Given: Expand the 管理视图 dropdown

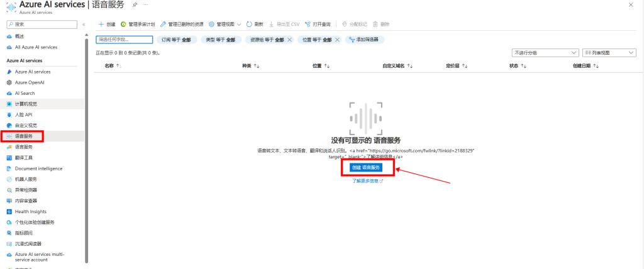Looking at the screenshot, I should (225, 25).
